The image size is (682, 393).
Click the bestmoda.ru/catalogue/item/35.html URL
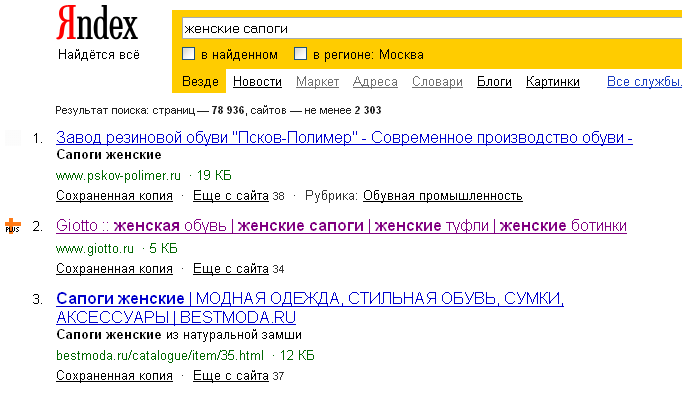pyautogui.click(x=160, y=356)
